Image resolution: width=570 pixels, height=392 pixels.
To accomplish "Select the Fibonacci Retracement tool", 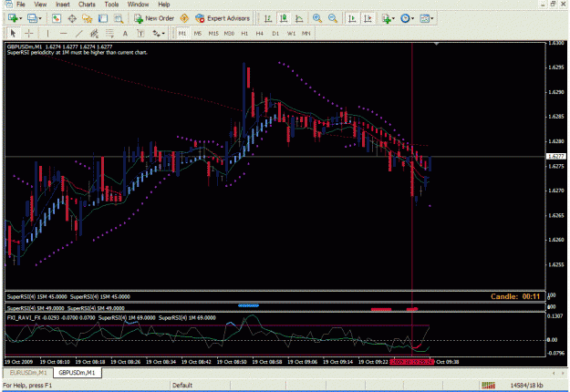I will [x=109, y=34].
